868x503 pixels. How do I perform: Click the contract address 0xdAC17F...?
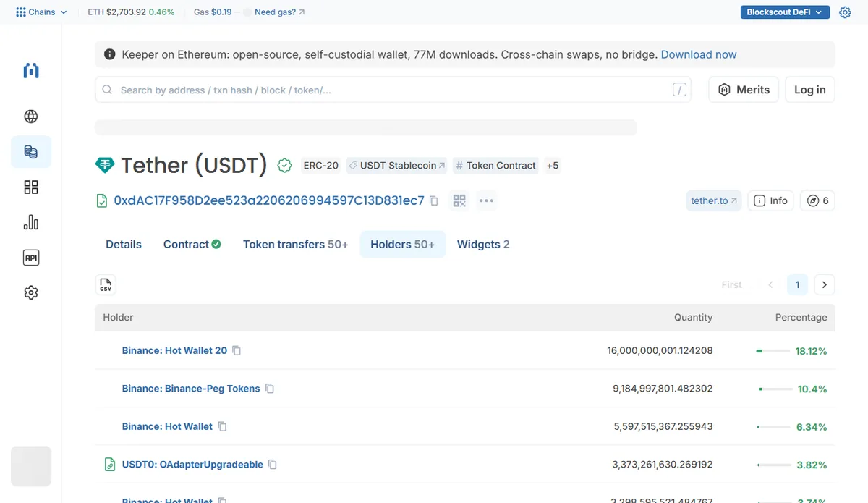coord(269,200)
